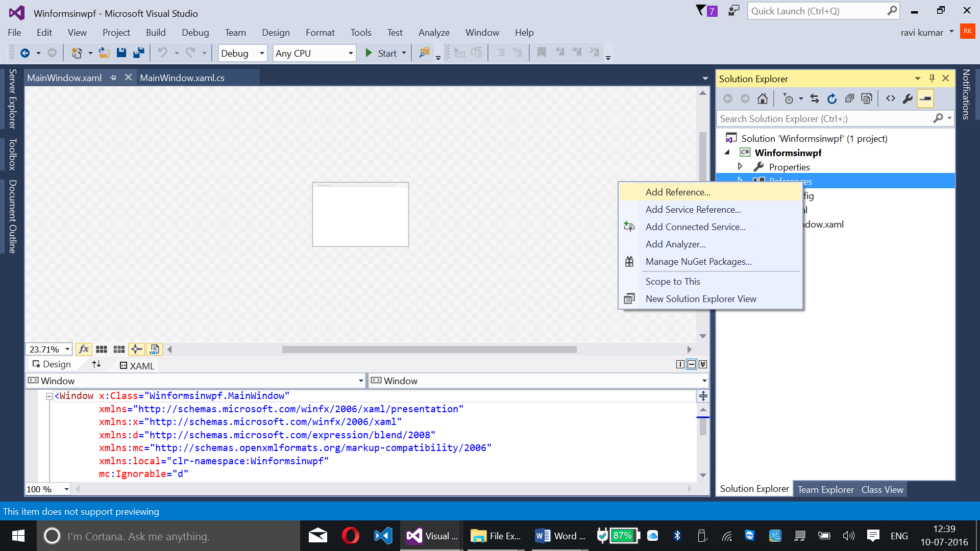Click the Open File folder icon
The width and height of the screenshot is (980, 551).
104,53
